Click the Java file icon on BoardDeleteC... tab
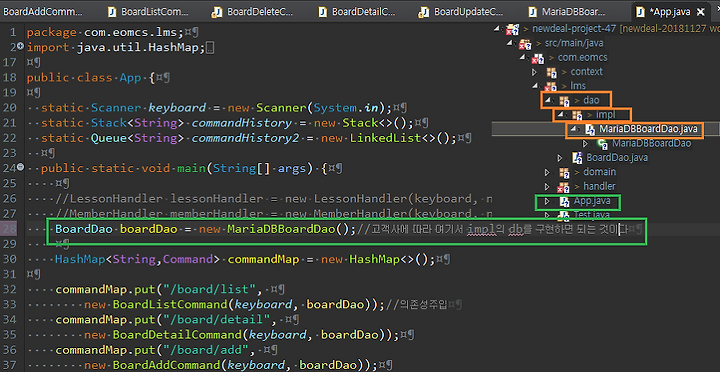720x372 pixels. pos(216,12)
